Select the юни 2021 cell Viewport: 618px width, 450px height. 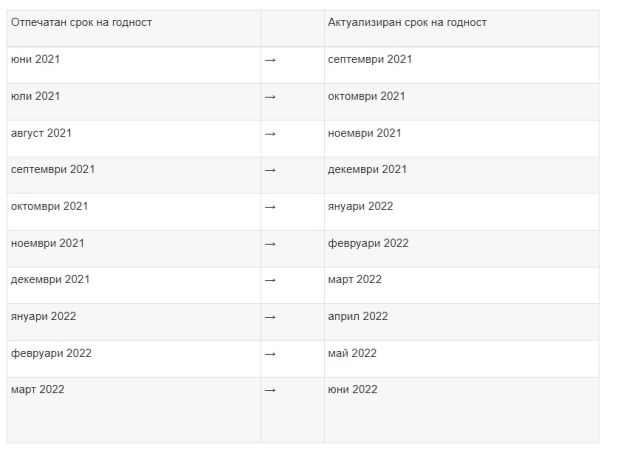[x=36, y=60]
